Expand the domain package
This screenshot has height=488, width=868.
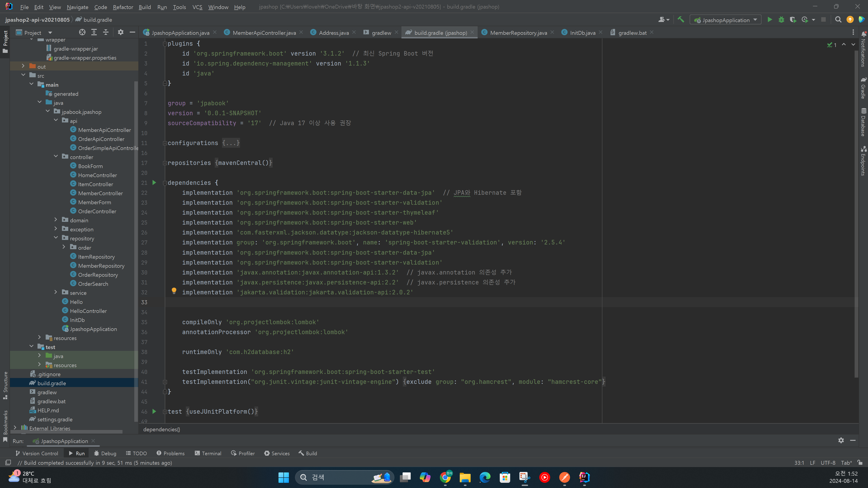point(56,220)
